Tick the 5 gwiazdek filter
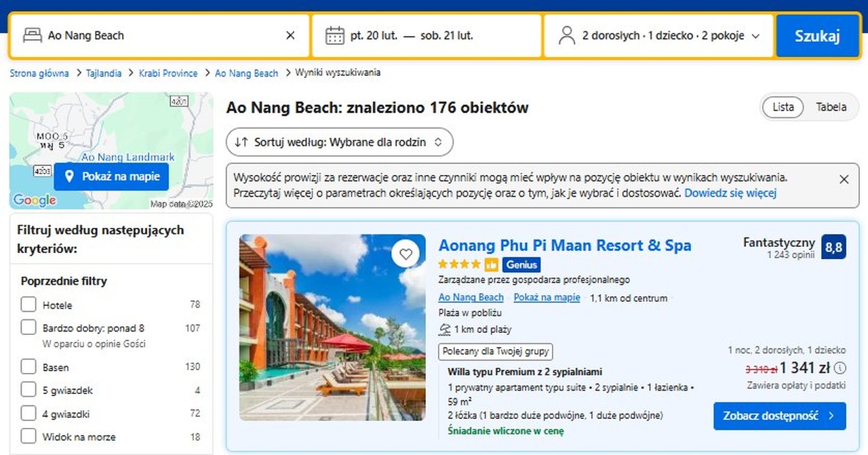 28,390
